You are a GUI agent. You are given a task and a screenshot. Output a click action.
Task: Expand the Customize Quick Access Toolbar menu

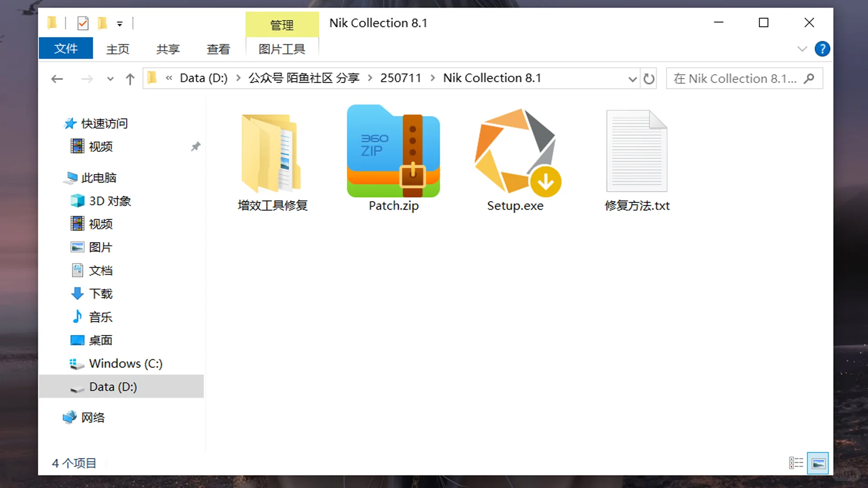click(x=120, y=23)
